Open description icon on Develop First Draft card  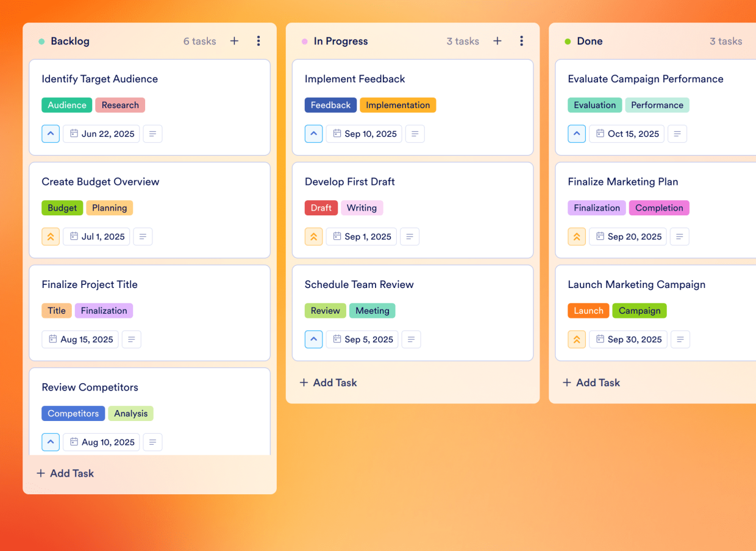point(410,237)
